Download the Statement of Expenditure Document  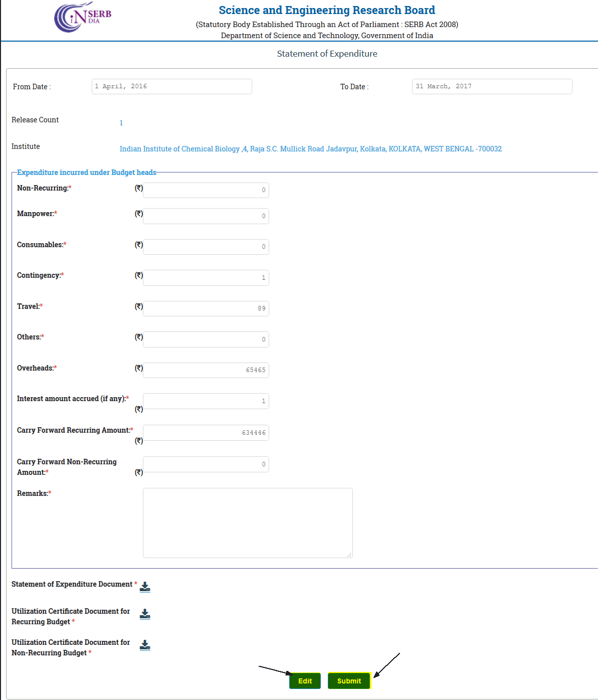(145, 587)
